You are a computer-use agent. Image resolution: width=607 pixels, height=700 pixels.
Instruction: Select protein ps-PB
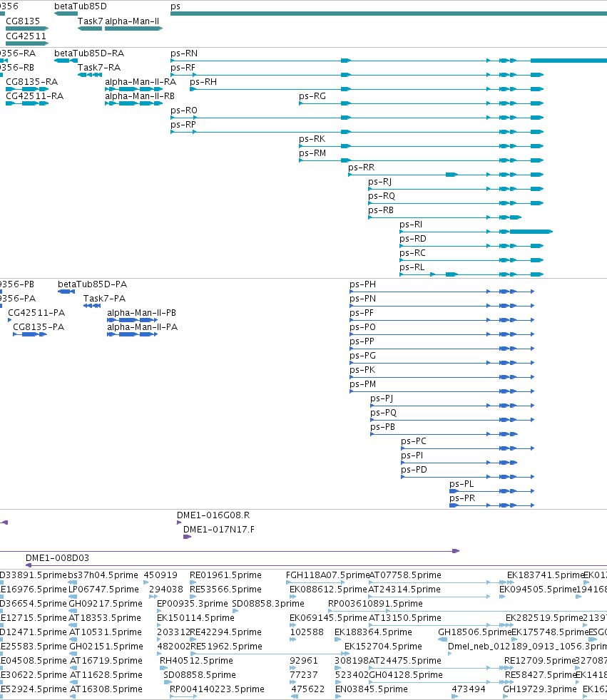[383, 427]
